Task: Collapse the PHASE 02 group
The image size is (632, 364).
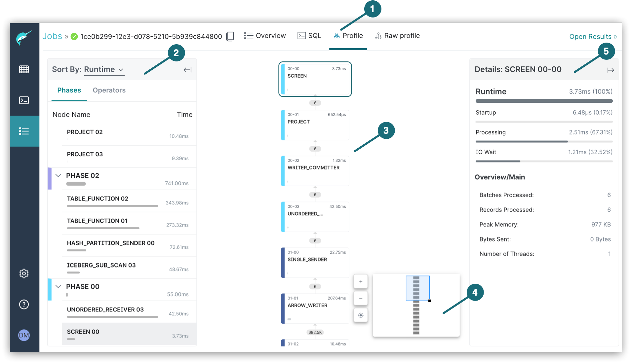Action: 59,176
